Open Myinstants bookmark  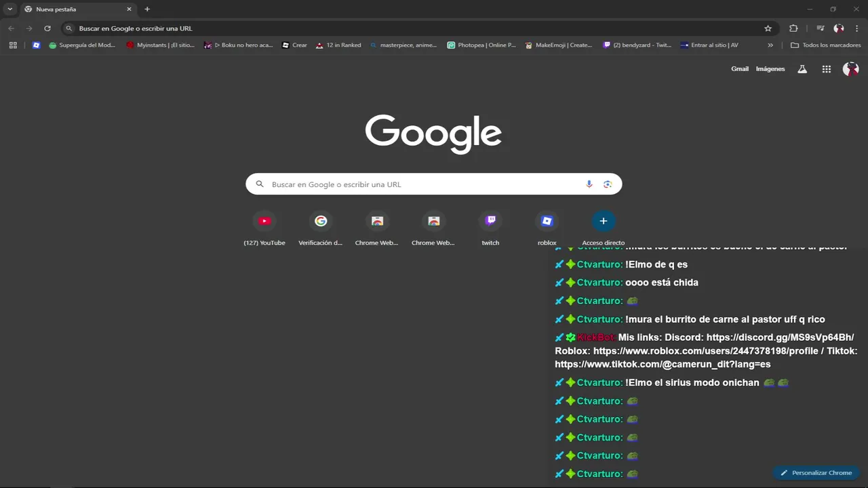coord(161,45)
